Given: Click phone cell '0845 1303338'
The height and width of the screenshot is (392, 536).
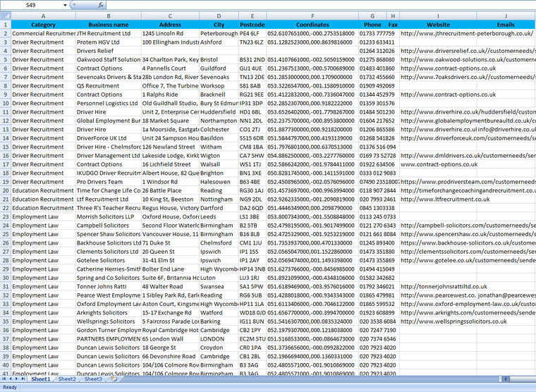Looking at the screenshot, I should (377, 208).
